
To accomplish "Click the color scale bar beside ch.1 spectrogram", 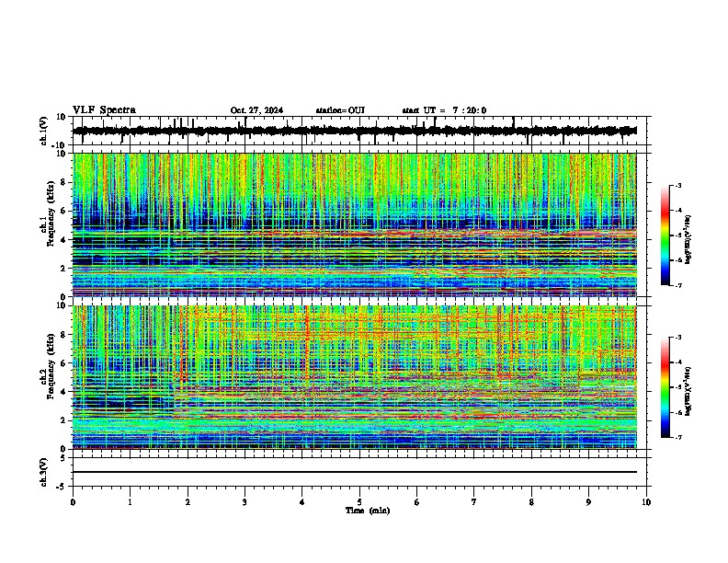I will pos(665,235).
